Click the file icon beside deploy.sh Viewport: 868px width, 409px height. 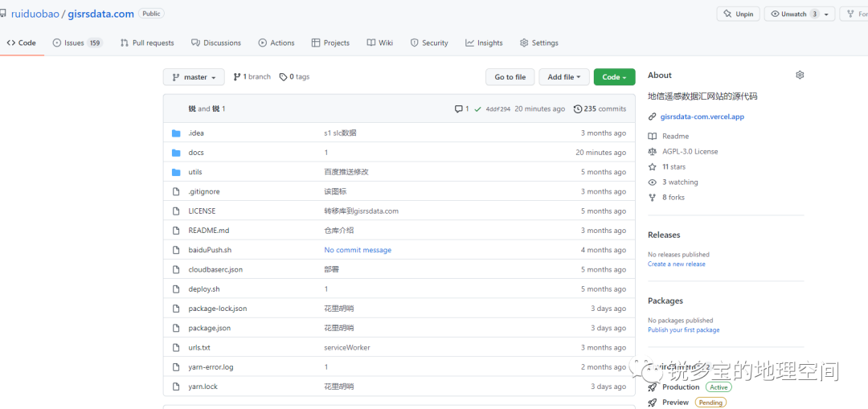coord(176,289)
